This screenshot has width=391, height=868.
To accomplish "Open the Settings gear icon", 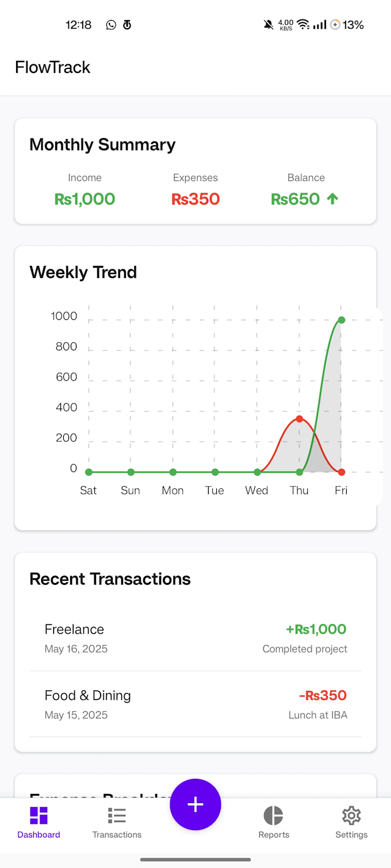I will coord(351,815).
